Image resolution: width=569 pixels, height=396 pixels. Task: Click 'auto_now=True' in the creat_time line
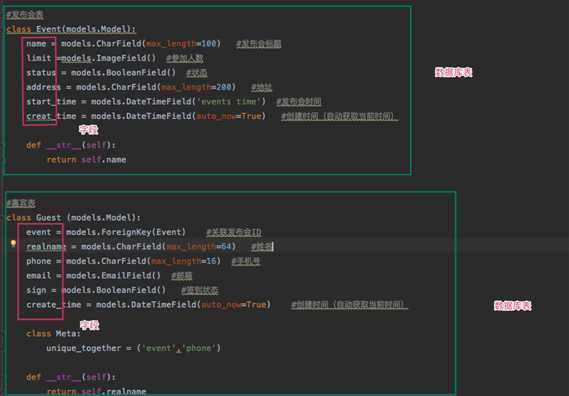pos(229,116)
